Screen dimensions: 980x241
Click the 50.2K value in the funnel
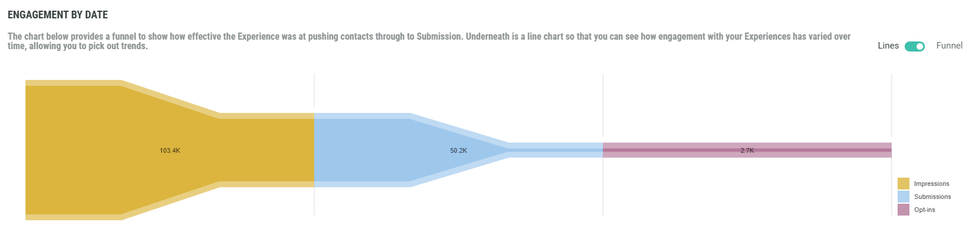[458, 150]
